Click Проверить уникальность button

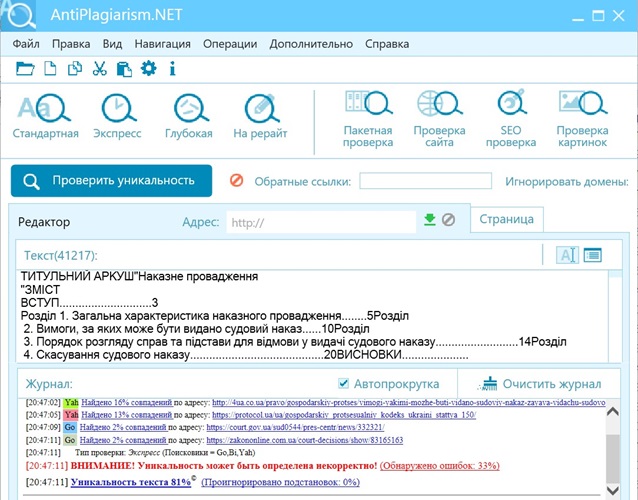pyautogui.click(x=111, y=181)
